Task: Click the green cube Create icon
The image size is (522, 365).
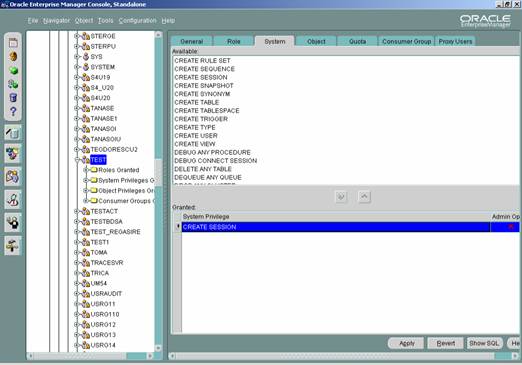Action: 13,70
